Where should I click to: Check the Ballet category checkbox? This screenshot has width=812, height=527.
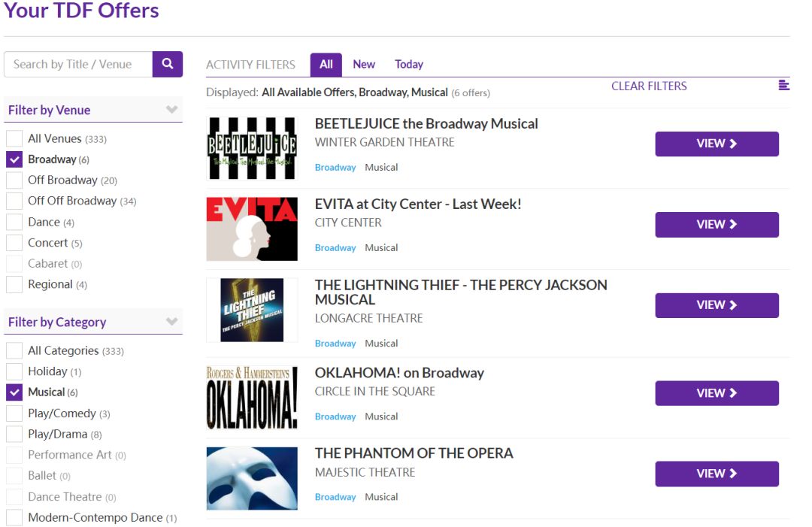(x=14, y=475)
